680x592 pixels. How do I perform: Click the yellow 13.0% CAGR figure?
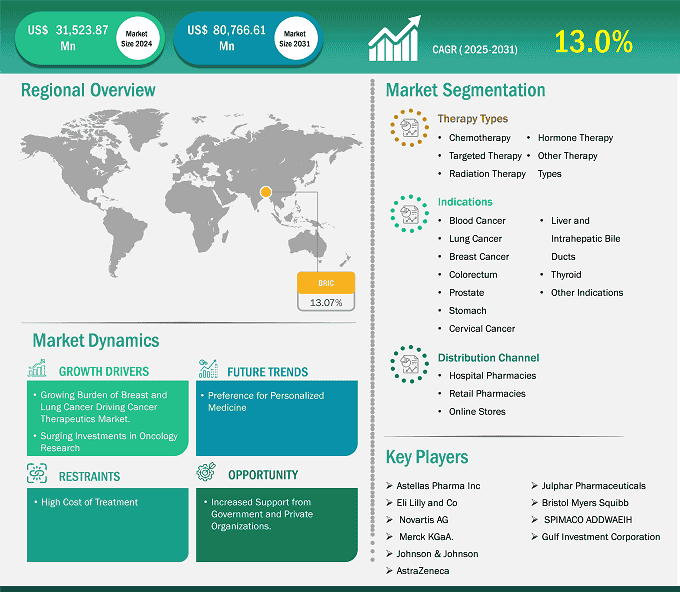(x=594, y=42)
